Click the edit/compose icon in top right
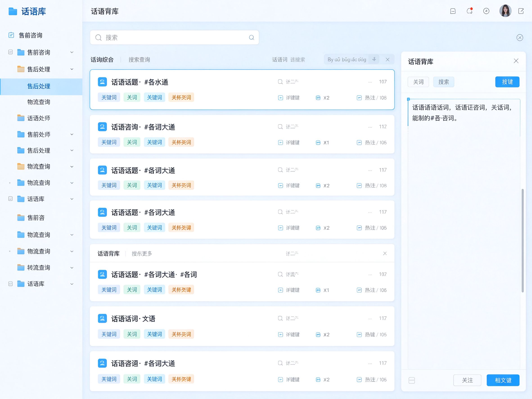Screen dimensions: 532x399 click(x=521, y=11)
